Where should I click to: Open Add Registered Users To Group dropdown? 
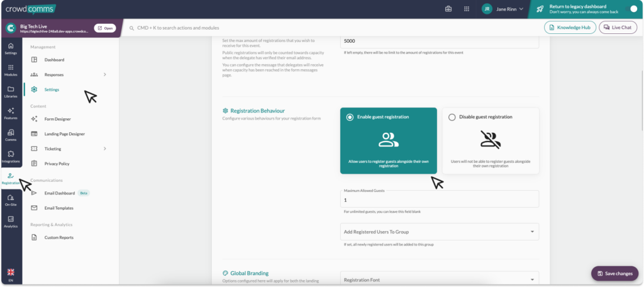pyautogui.click(x=439, y=232)
